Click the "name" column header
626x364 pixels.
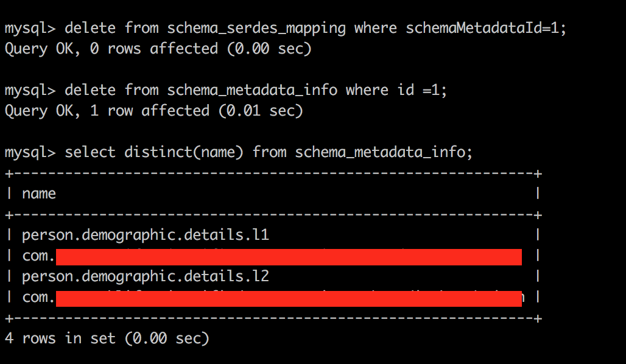tap(39, 194)
